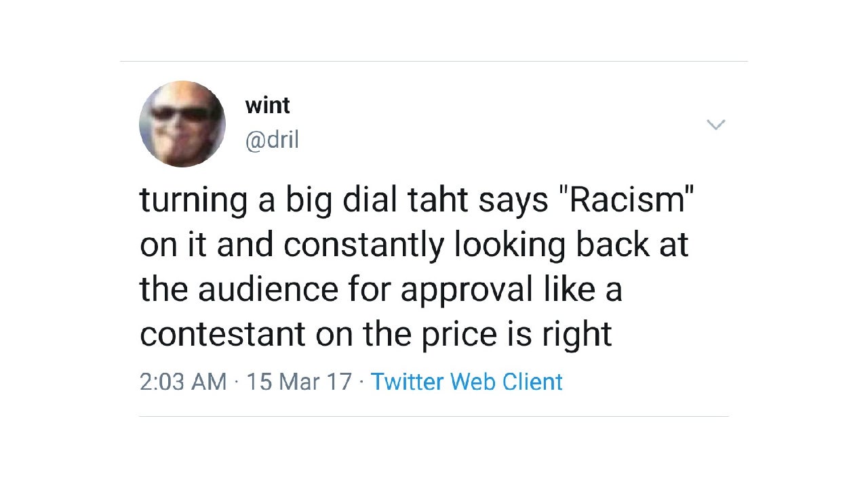Click the word "contestant" in the tweet

[222, 333]
